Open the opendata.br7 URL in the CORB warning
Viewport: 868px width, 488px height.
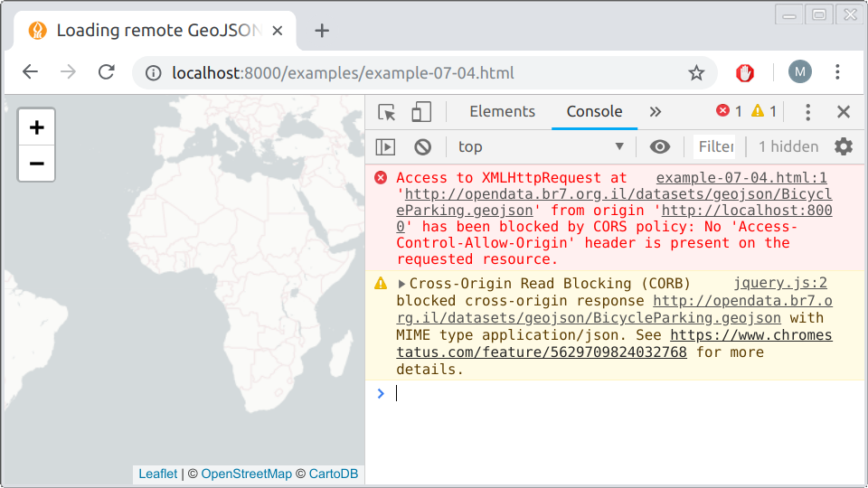tap(615, 309)
